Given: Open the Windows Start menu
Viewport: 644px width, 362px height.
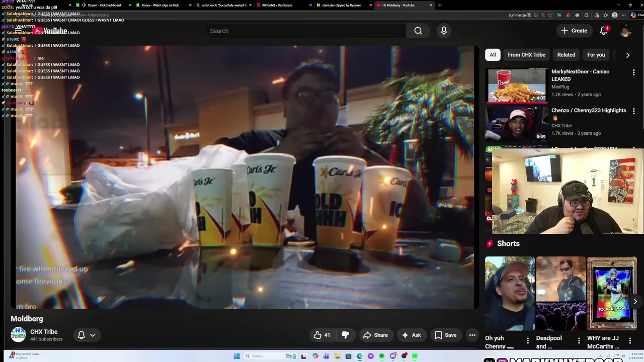Looking at the screenshot, I should (236, 356).
